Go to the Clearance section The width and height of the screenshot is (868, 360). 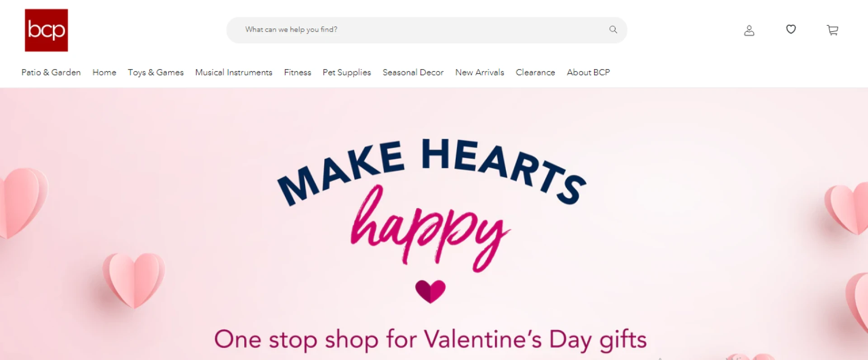point(535,72)
